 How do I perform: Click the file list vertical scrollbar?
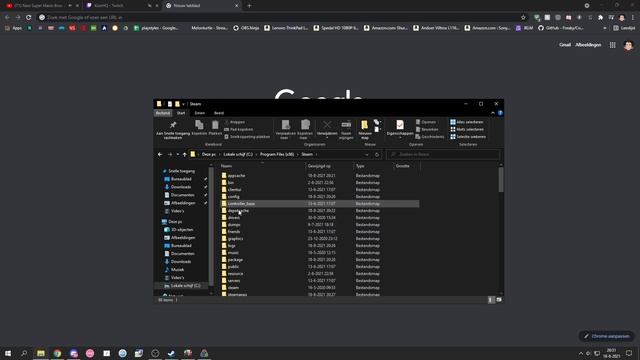pyautogui.click(x=501, y=180)
